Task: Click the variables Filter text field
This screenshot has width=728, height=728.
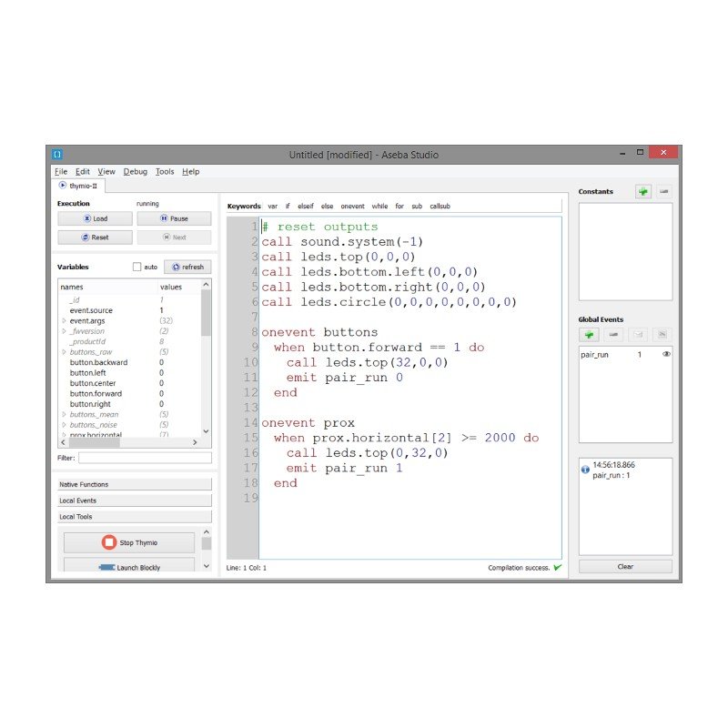Action: click(145, 458)
